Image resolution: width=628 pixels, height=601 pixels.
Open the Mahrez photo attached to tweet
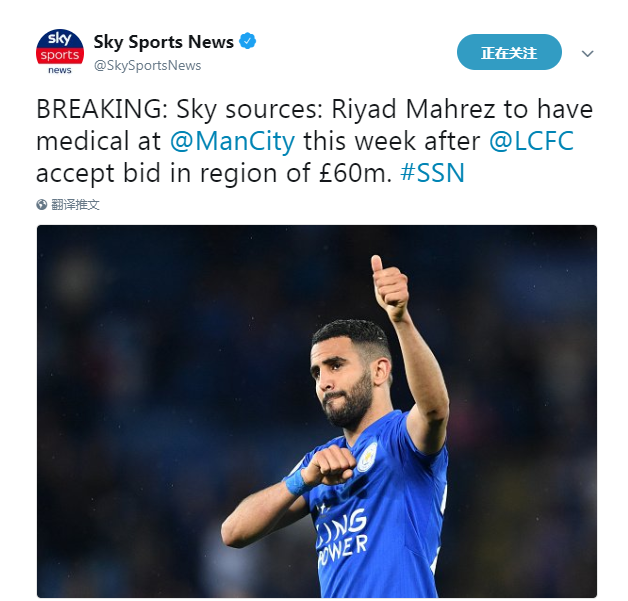tap(316, 410)
